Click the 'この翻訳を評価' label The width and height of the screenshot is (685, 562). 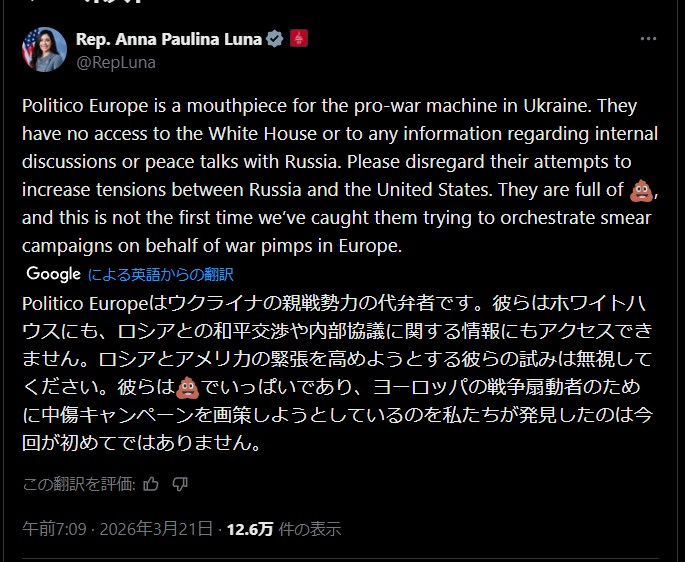(78, 484)
